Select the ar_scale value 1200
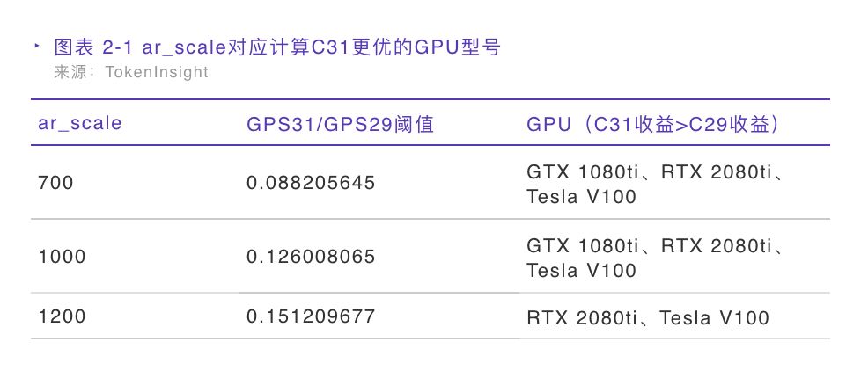This screenshot has width=868, height=371. [x=62, y=316]
